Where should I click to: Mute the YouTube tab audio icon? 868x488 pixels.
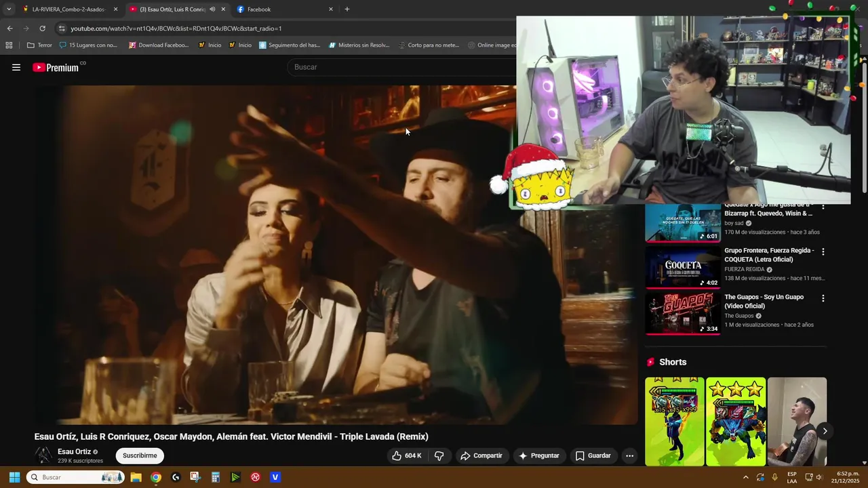(212, 9)
